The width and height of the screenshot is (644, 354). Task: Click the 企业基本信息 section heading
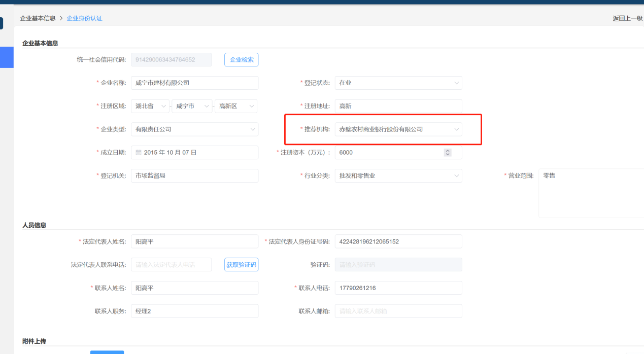point(40,43)
